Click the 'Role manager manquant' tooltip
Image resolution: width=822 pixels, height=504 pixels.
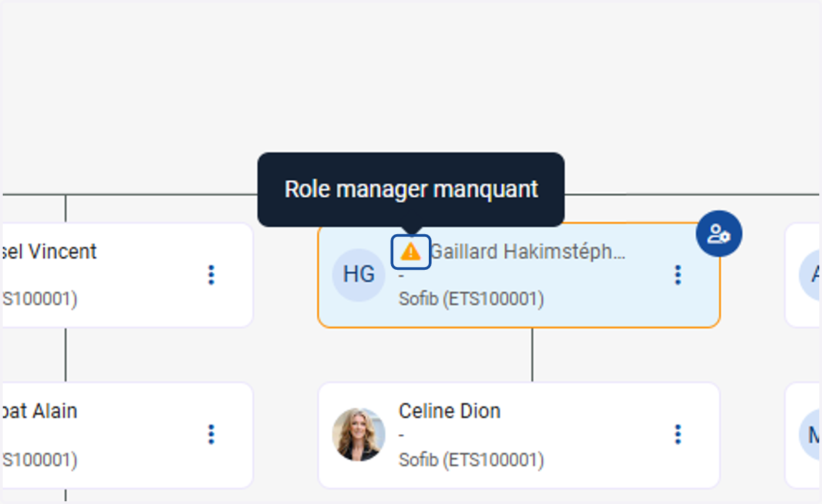click(411, 189)
